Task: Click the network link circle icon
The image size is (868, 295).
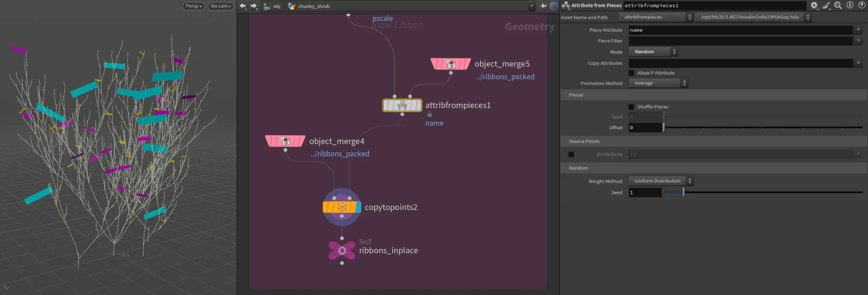Action: [554, 6]
